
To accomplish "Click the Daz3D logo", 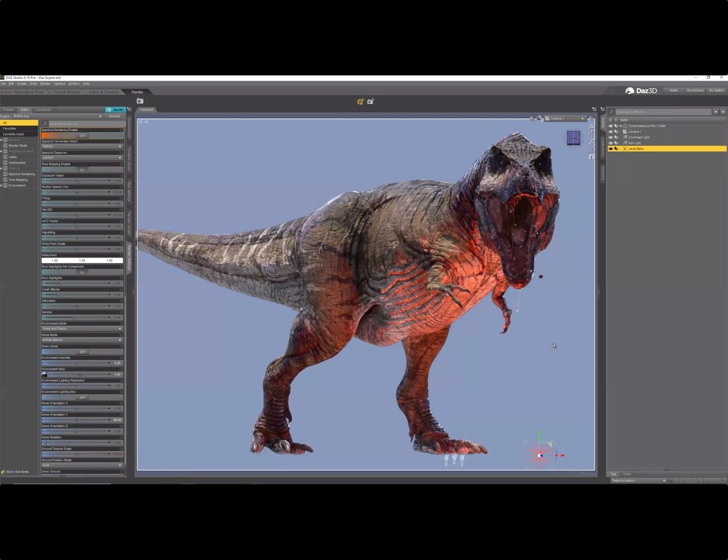I will point(641,91).
